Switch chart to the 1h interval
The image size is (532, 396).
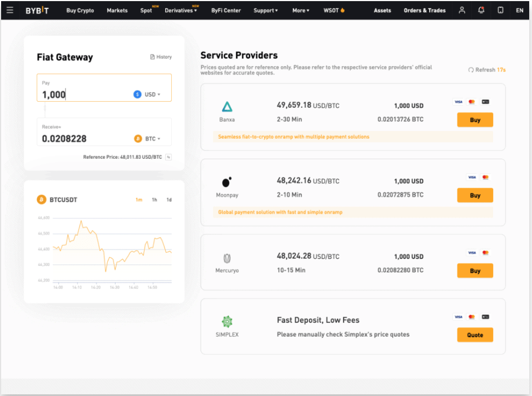point(155,200)
